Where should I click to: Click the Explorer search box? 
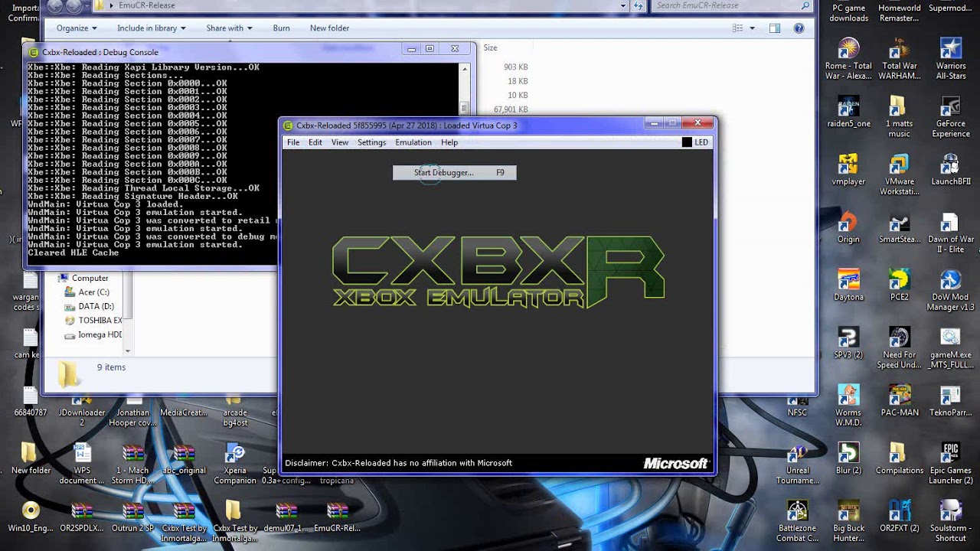[x=731, y=5]
